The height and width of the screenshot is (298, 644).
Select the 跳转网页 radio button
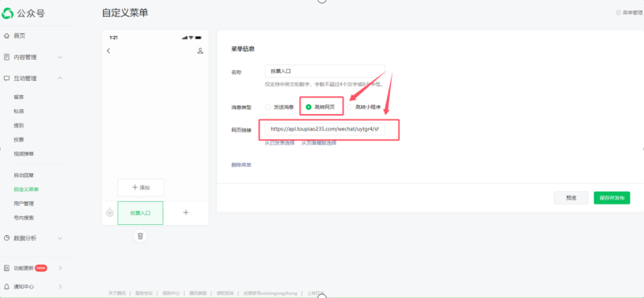(x=309, y=107)
